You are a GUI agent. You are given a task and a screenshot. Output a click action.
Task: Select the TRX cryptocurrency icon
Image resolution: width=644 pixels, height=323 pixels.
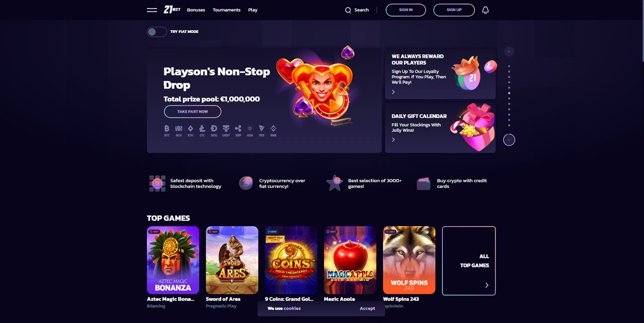click(262, 131)
